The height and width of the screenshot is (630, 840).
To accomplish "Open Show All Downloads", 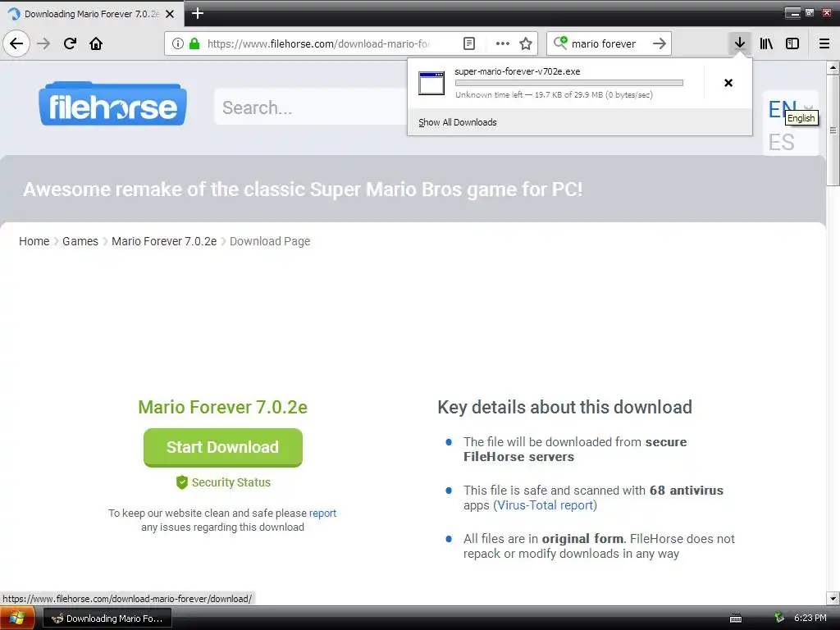I will pos(458,122).
